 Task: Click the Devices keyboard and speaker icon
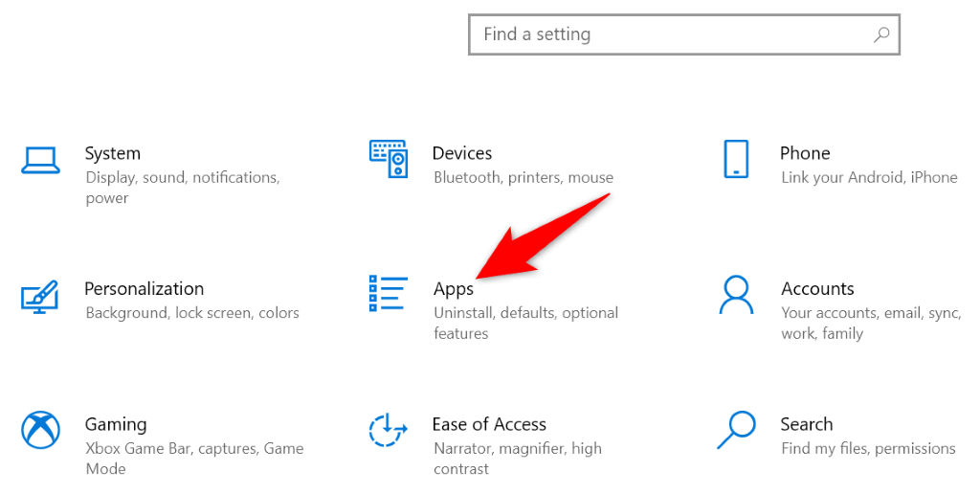point(389,159)
